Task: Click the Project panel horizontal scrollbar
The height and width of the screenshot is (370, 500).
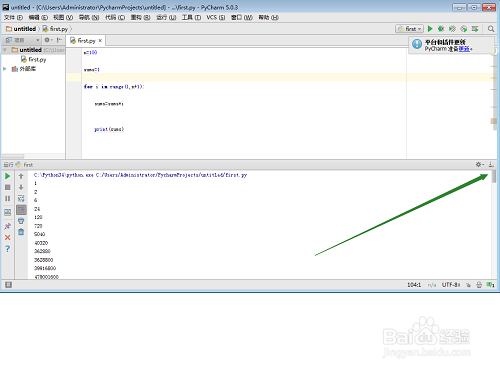Action: click(x=13, y=156)
